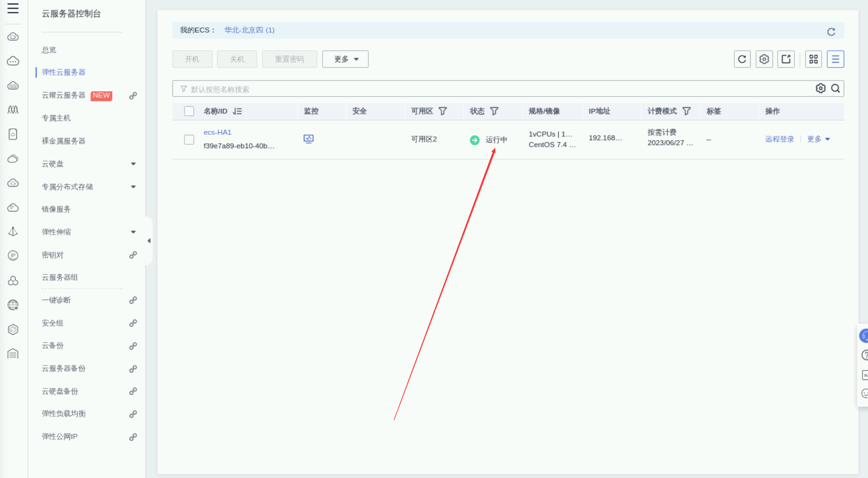Select 弹性云服务器 in the sidebar
Viewport: 868px width, 478px height.
click(x=64, y=73)
